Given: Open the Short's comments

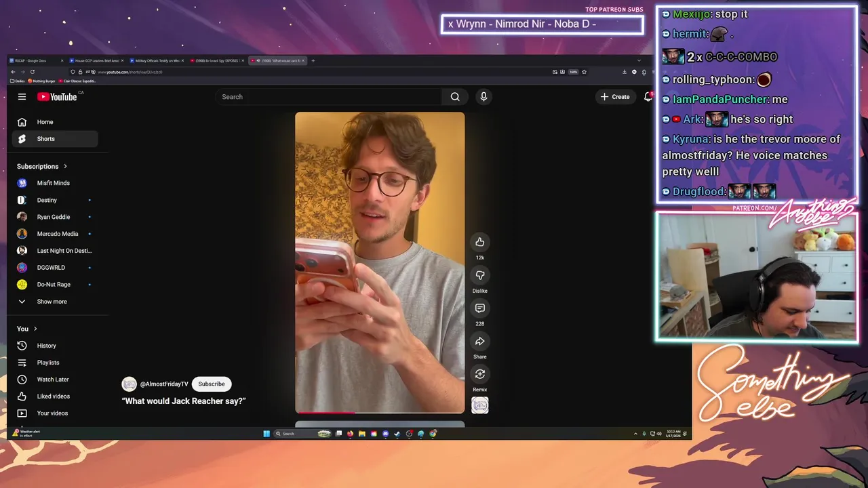Looking at the screenshot, I should [x=479, y=308].
